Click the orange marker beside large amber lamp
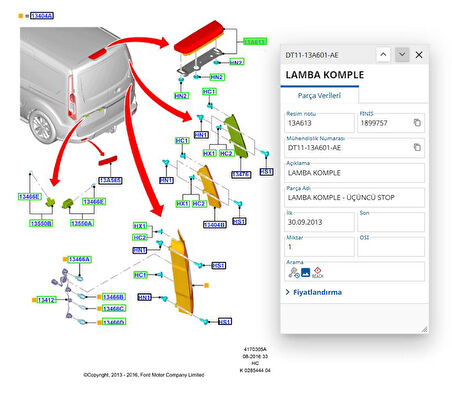The height and width of the screenshot is (395, 452). point(206,285)
